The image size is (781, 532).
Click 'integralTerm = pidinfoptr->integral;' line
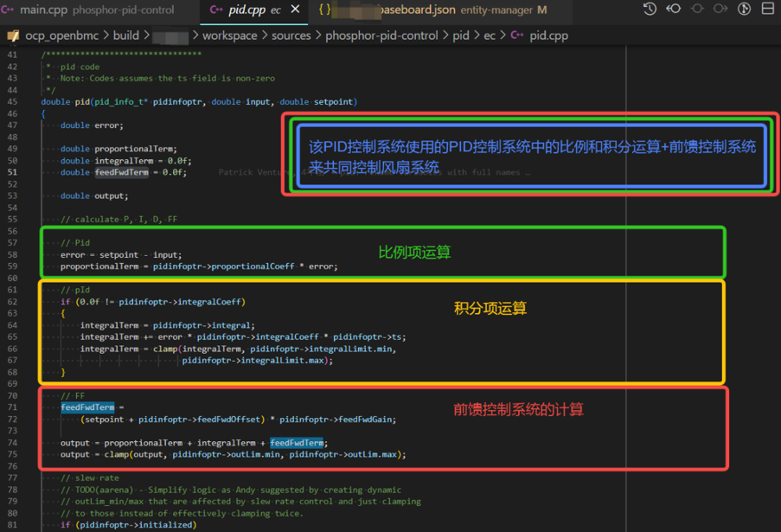[168, 325]
